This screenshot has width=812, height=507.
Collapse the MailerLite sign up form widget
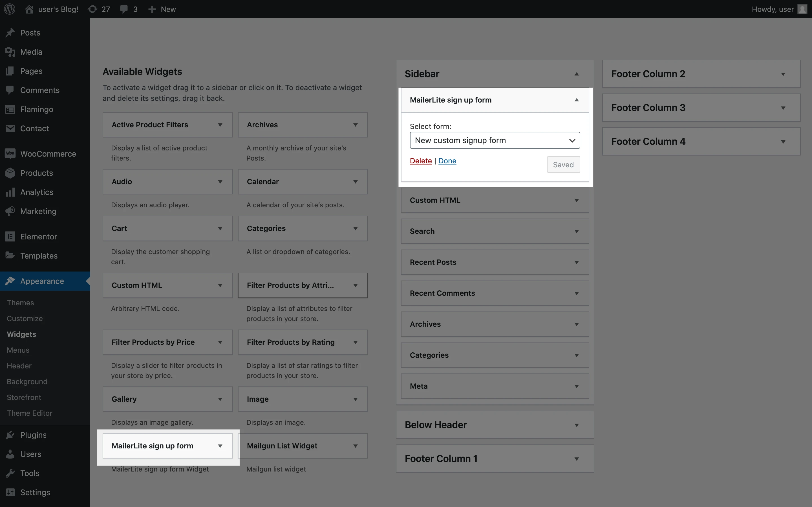click(x=576, y=100)
